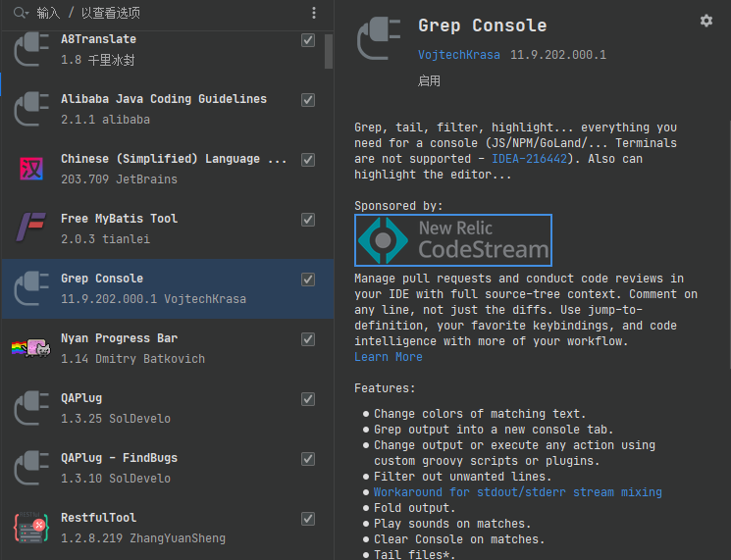The image size is (731, 560).
Task: Click the 'Sponsored by:' label
Action: (x=398, y=206)
